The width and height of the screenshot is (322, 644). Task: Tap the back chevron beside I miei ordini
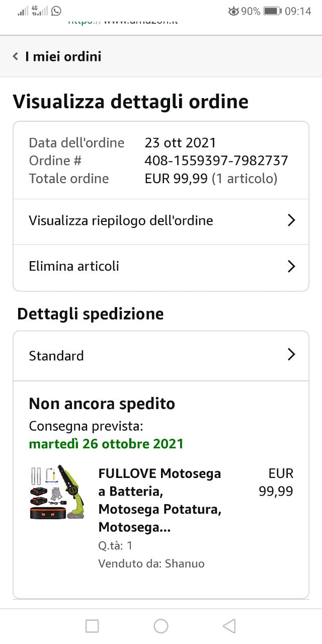(x=16, y=56)
